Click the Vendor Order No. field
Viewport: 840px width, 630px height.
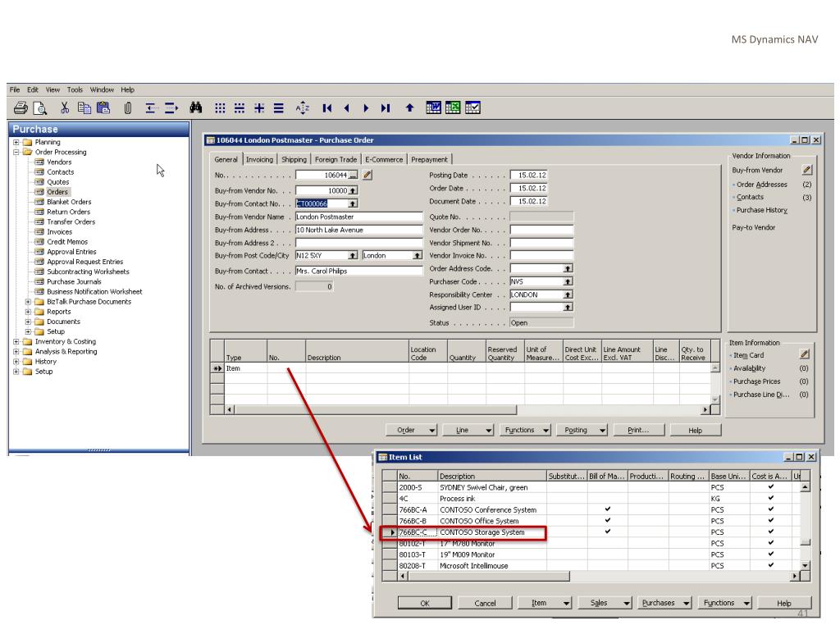tap(541, 230)
